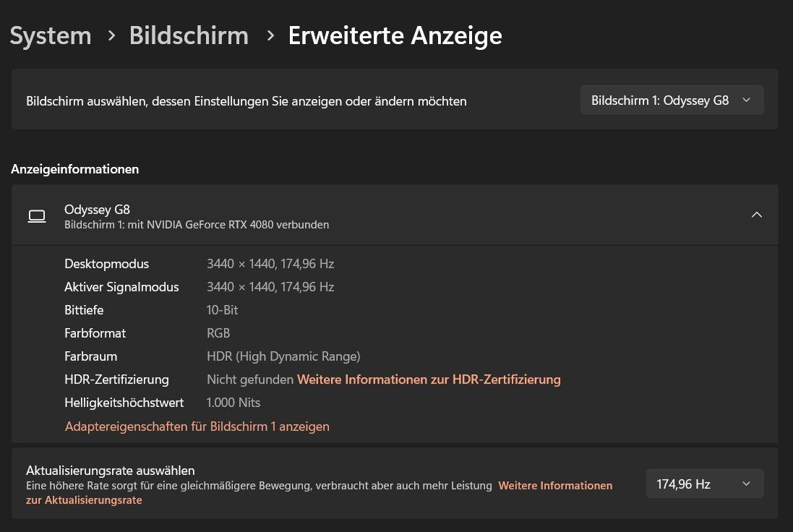
Task: Click the Bildschirm auswählen description text
Action: [x=247, y=101]
